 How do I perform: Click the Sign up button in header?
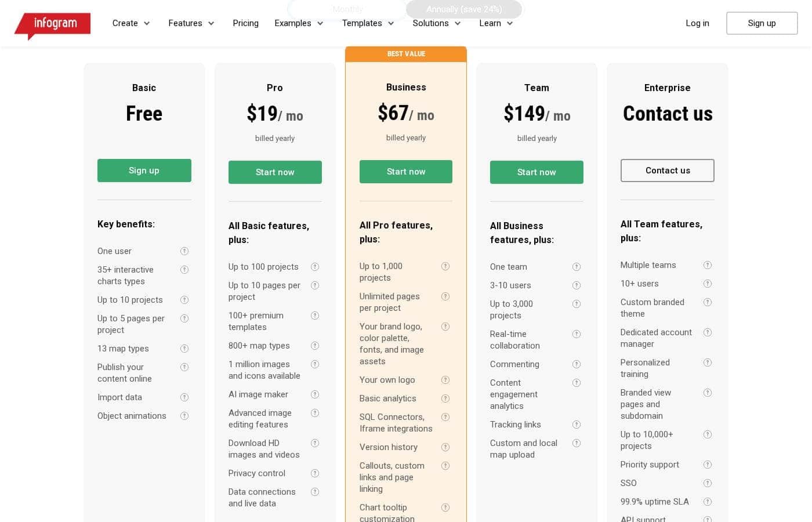762,23
